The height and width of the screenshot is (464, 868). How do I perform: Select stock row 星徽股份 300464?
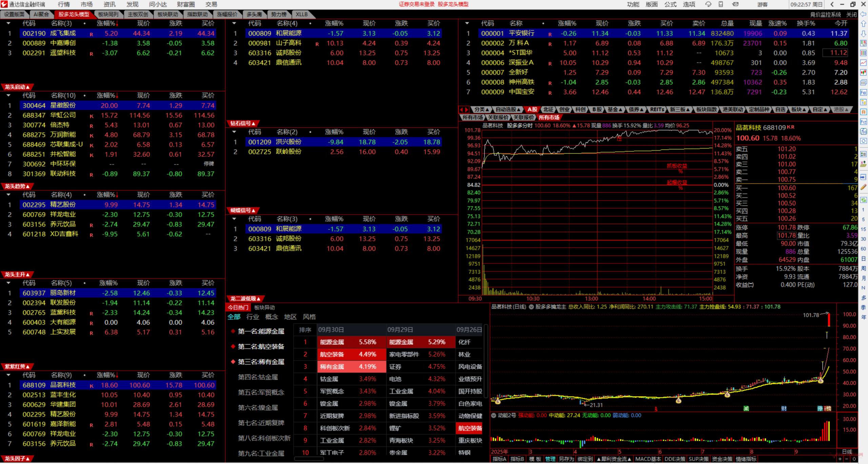click(x=63, y=105)
